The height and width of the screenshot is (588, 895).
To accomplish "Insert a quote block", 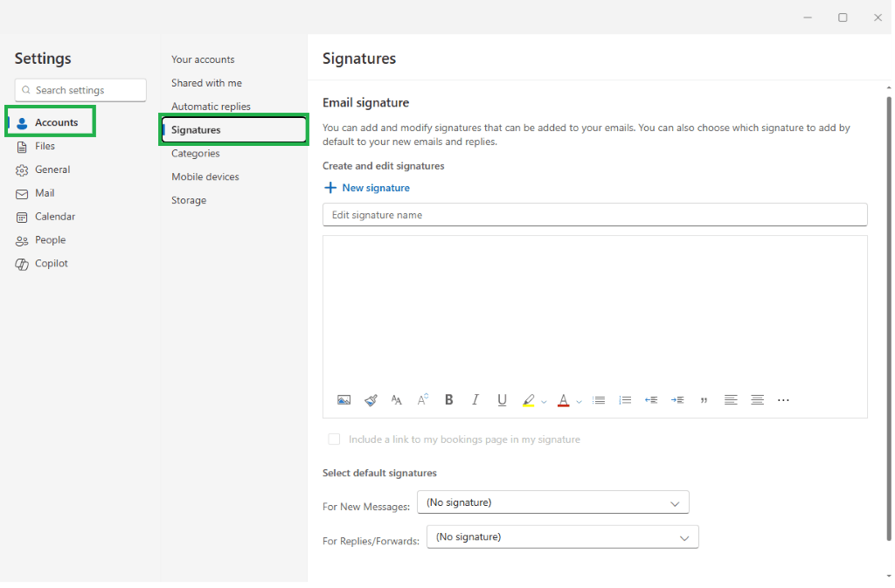I will pos(704,401).
